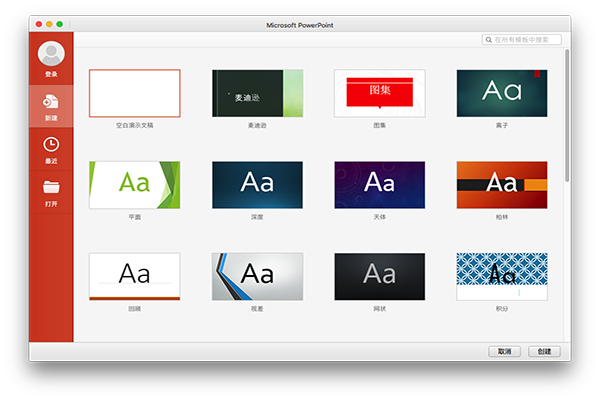Screen dimensions: 600x400
Task: Choose the 麦迪逊 dark green template thumbnail
Action: [258, 93]
